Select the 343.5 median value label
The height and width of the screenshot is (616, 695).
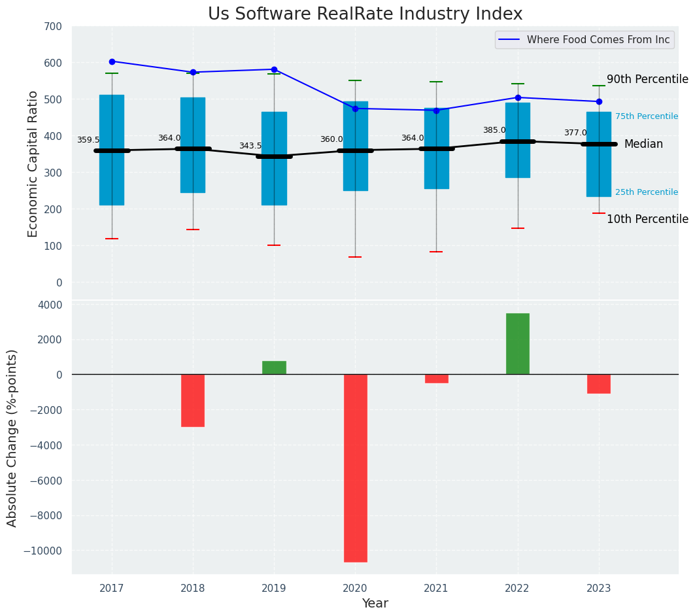(250, 146)
